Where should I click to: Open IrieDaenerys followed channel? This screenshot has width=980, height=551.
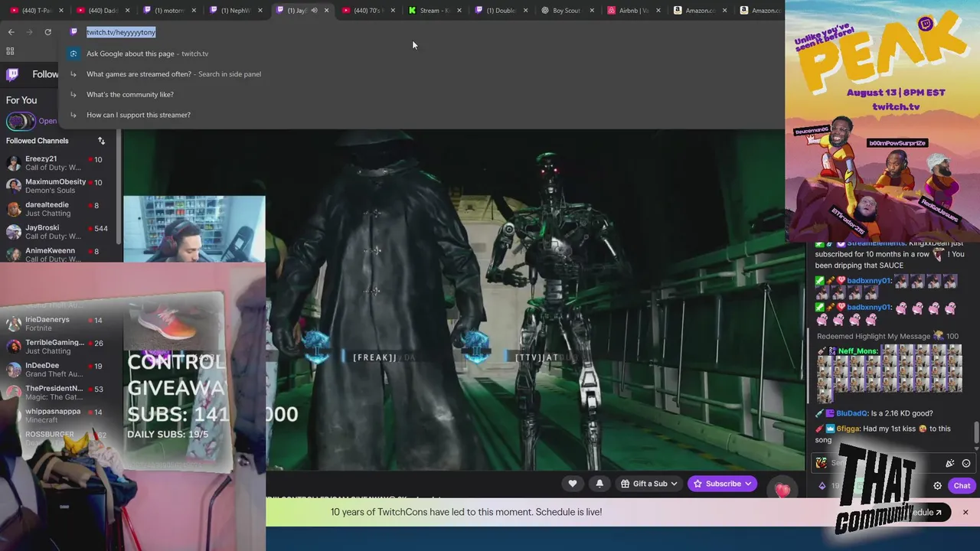tap(57, 324)
